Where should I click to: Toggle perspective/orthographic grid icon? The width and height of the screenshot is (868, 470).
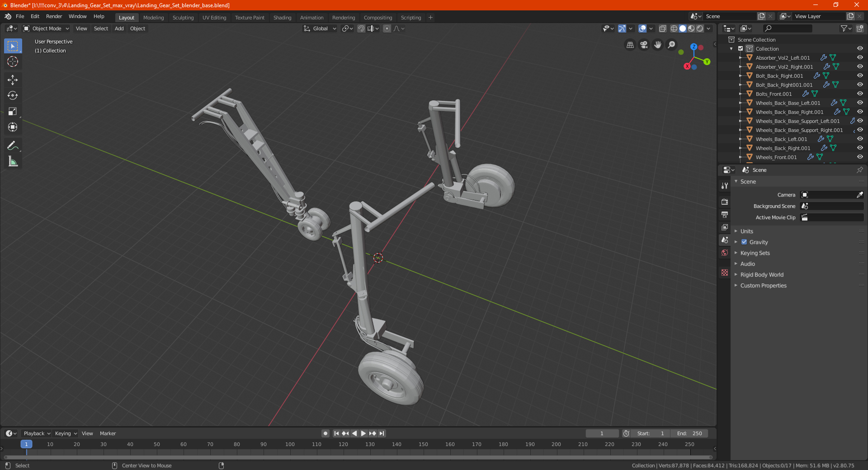point(630,45)
